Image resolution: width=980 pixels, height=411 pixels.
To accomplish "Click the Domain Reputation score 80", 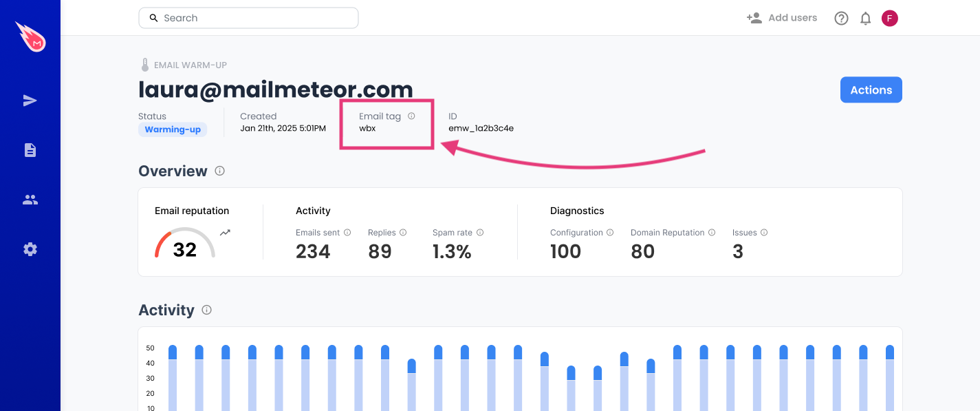I will point(642,252).
